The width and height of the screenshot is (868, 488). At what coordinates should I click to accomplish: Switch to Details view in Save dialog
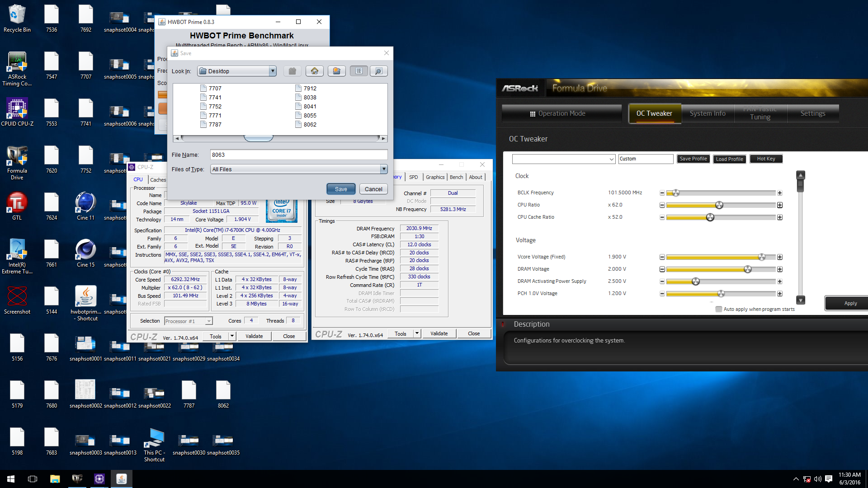point(379,71)
